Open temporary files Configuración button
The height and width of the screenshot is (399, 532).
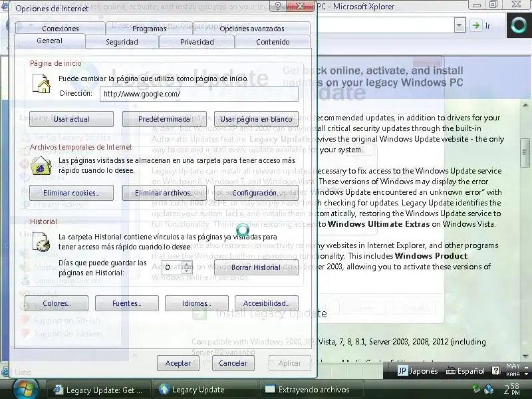[x=256, y=193]
